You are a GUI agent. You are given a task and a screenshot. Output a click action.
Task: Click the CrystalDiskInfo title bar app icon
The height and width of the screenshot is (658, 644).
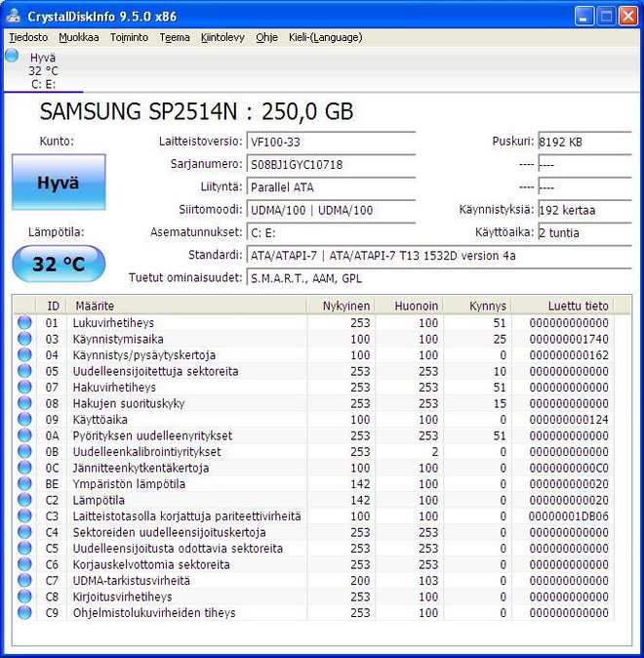[14, 17]
